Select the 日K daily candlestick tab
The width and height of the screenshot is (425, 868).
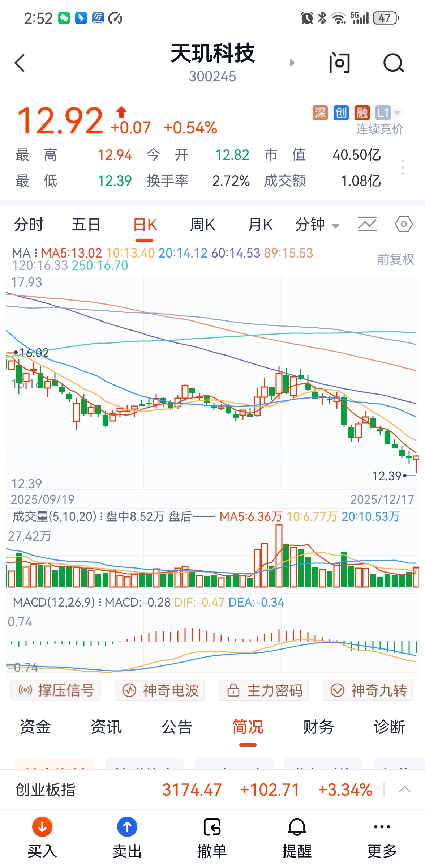145,225
